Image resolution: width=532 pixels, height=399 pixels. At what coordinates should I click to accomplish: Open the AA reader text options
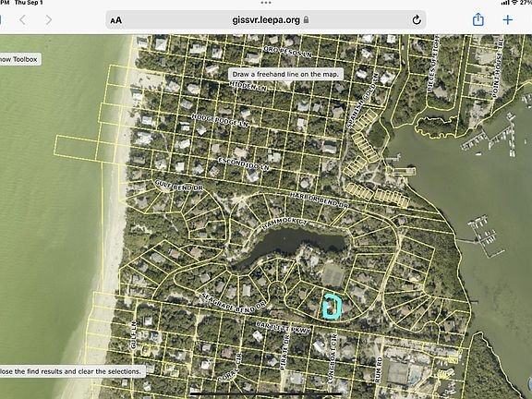116,20
